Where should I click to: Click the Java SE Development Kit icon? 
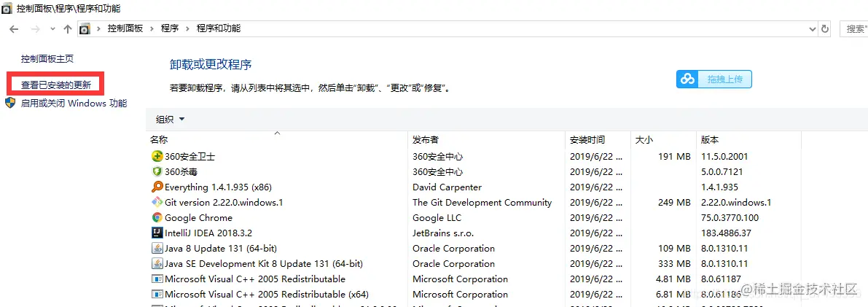click(157, 264)
